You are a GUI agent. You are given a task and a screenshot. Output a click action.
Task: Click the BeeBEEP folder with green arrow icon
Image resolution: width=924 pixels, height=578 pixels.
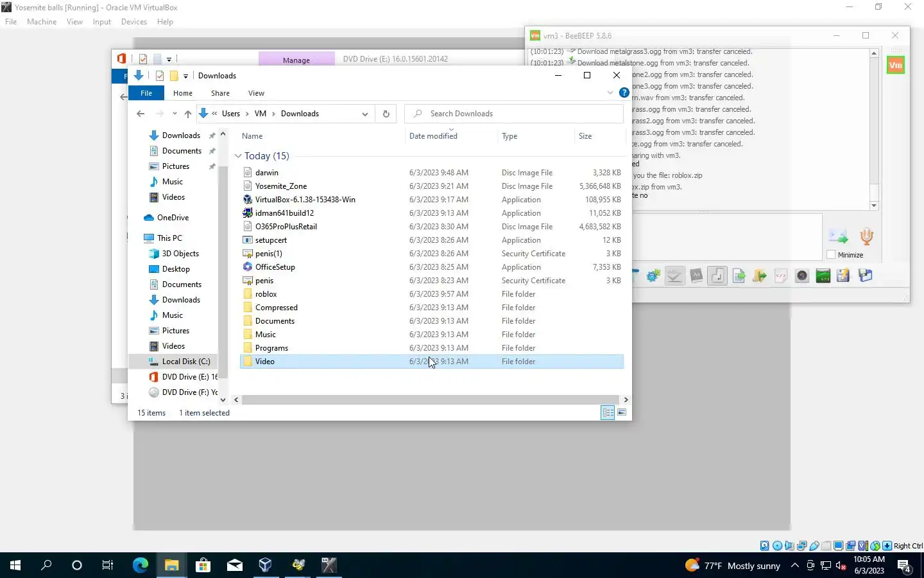(x=760, y=276)
